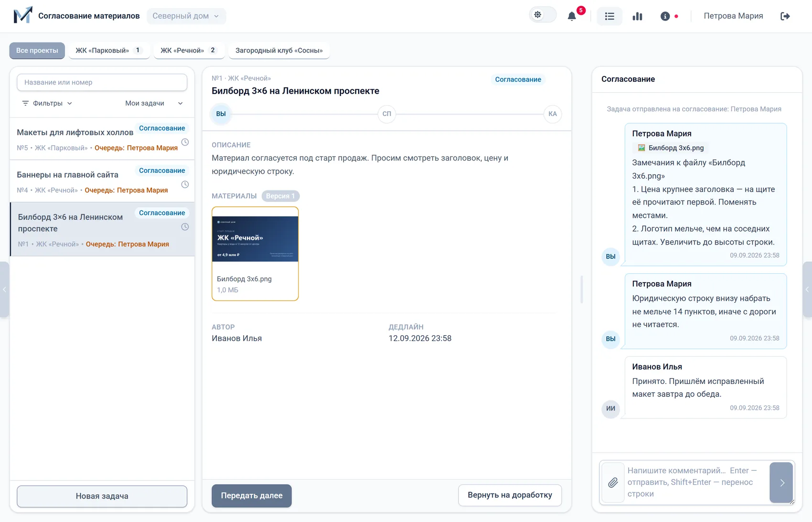Click author name Иванов Илья in details
Screen dimensions: 812x522
pyautogui.click(x=236, y=338)
